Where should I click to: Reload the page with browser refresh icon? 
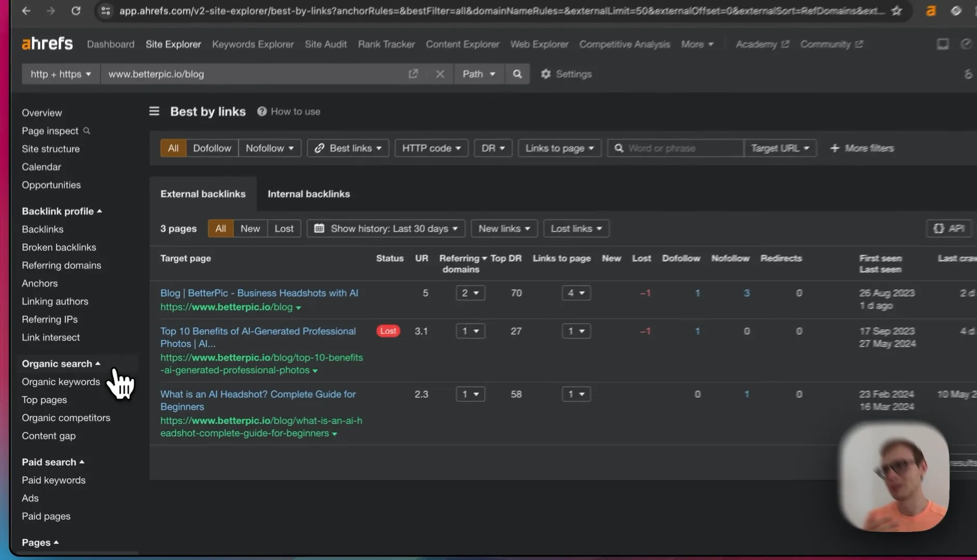click(76, 10)
